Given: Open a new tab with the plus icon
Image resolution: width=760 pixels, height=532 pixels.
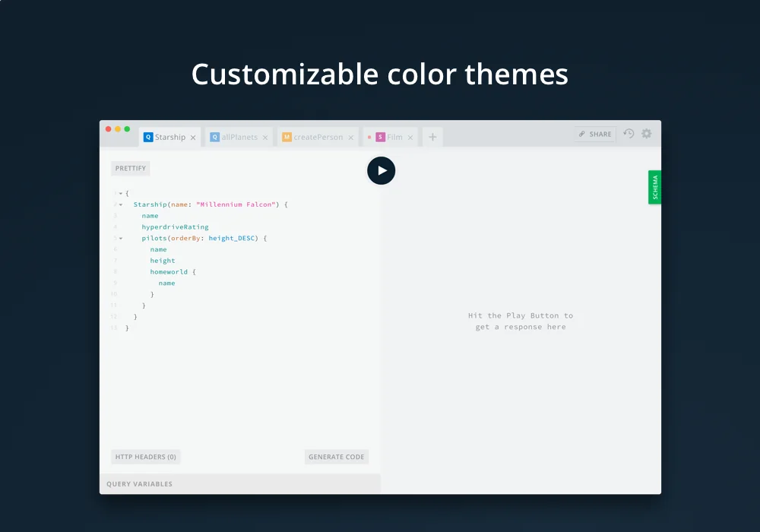Looking at the screenshot, I should tap(432, 137).
